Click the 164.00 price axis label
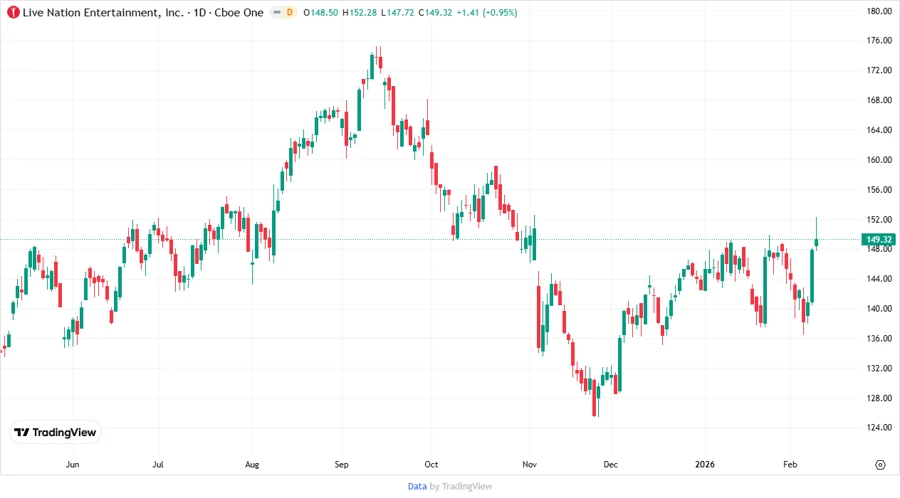 point(879,130)
